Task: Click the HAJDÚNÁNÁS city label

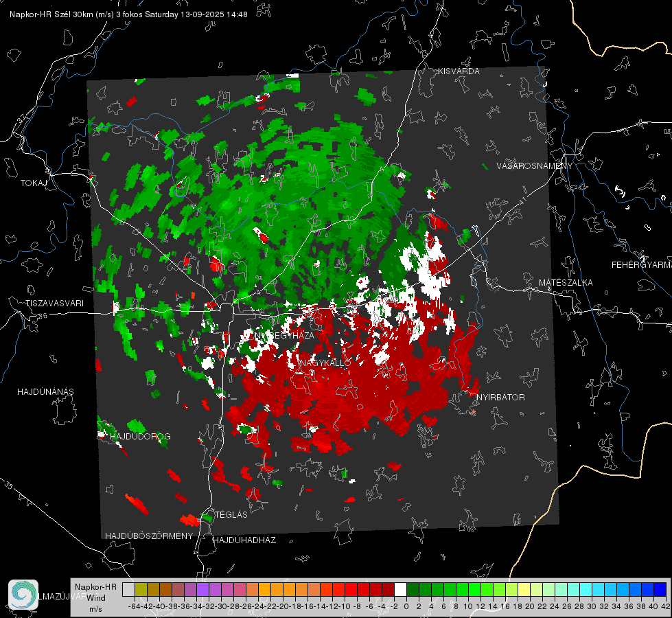Action: click(x=45, y=391)
